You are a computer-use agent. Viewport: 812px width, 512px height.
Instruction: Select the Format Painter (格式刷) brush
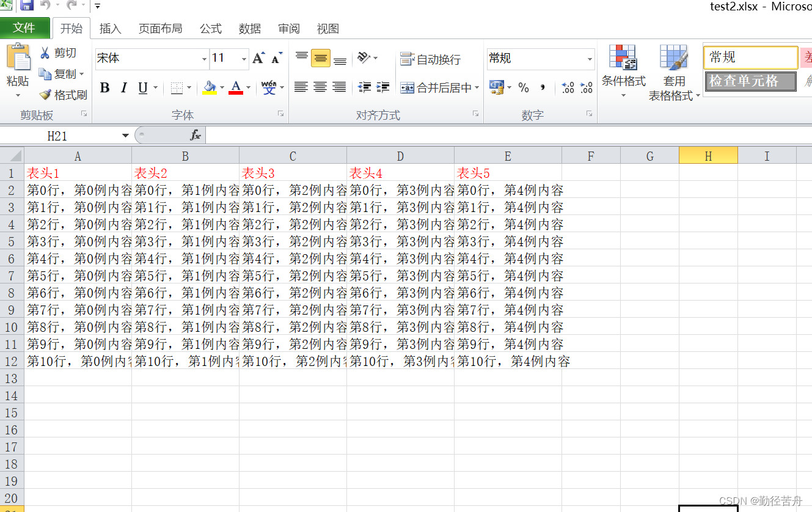(63, 95)
